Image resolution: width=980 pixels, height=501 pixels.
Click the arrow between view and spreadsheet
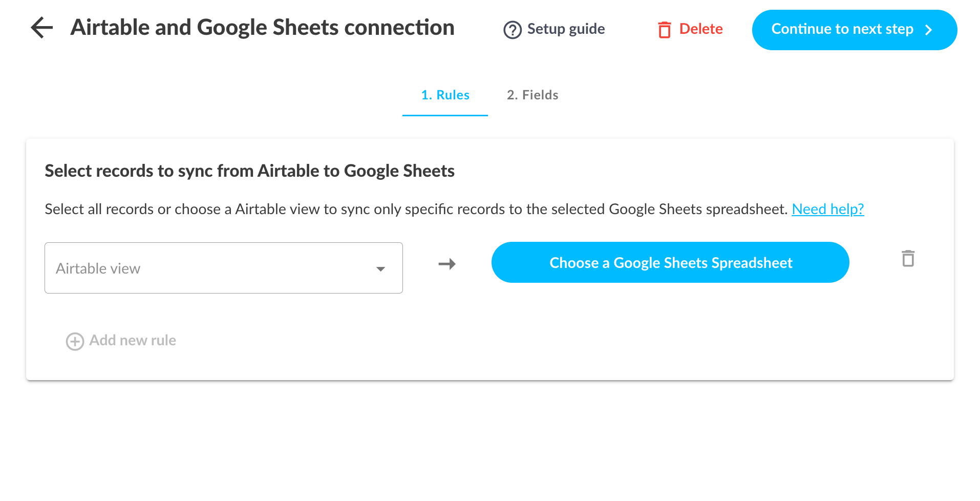(x=447, y=264)
